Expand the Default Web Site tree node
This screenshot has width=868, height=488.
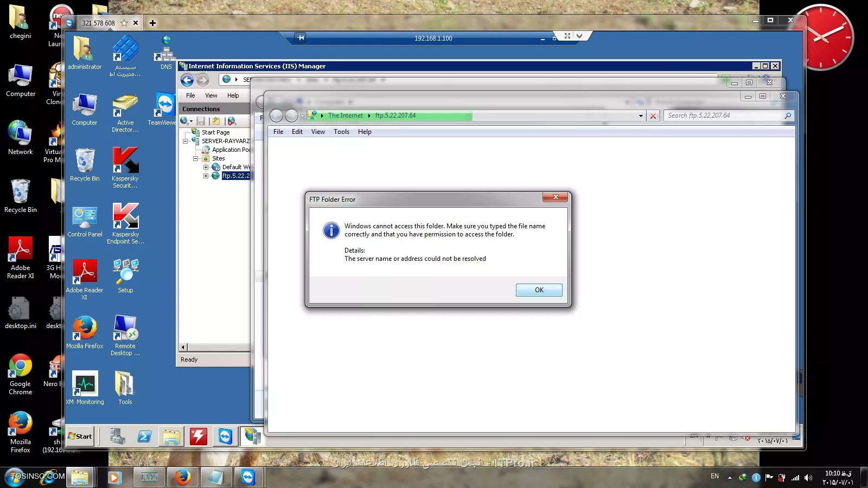[x=206, y=167]
